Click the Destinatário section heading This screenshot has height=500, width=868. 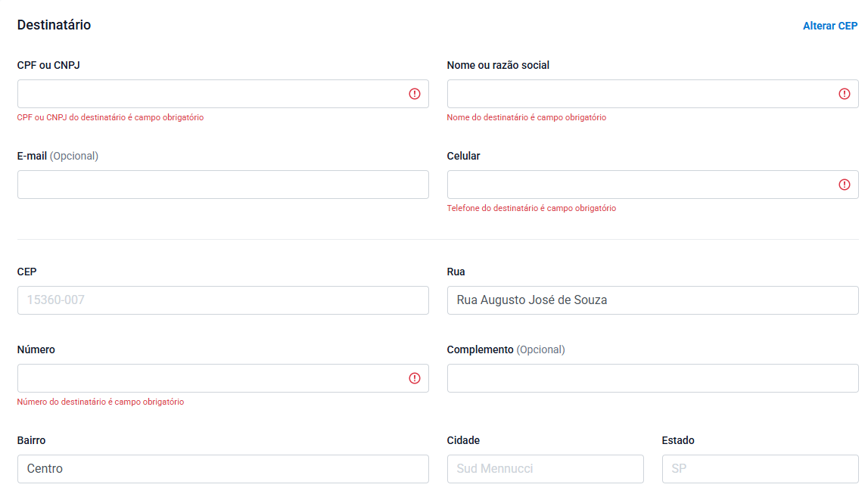pyautogui.click(x=54, y=25)
